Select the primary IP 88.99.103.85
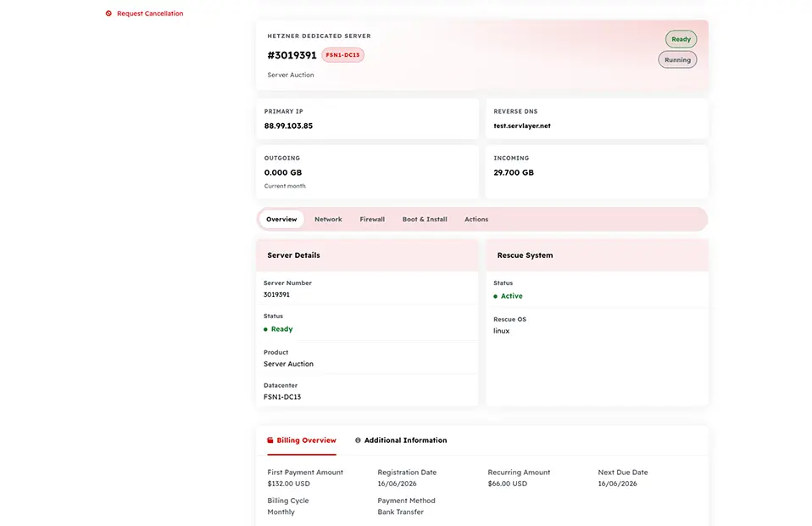 pyautogui.click(x=288, y=126)
